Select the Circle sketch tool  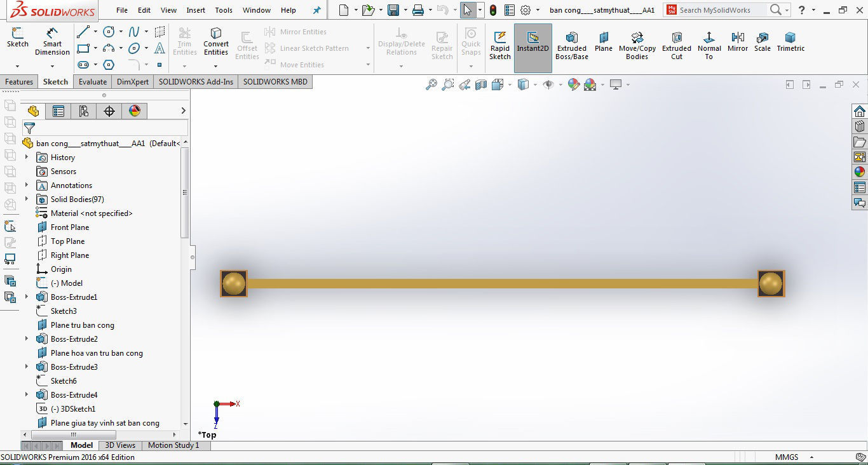[x=109, y=32]
